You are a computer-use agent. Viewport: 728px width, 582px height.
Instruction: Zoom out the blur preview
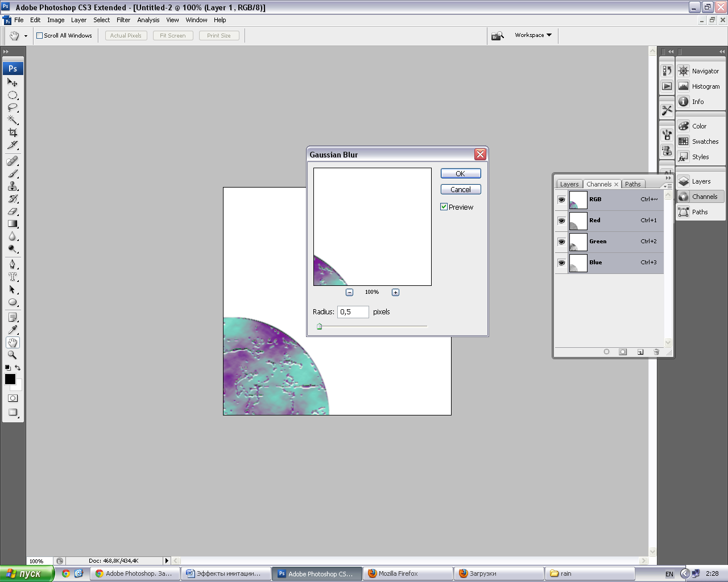[x=349, y=292]
